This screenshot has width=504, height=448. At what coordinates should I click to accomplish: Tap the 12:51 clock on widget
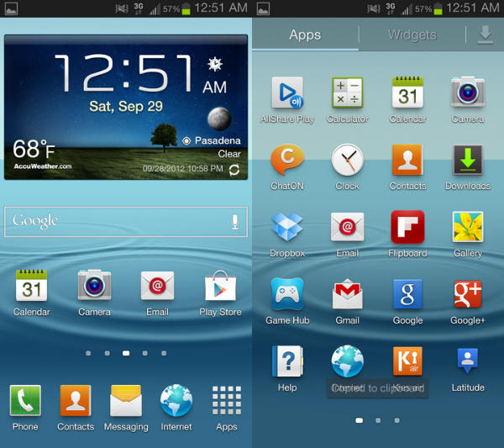point(125,73)
